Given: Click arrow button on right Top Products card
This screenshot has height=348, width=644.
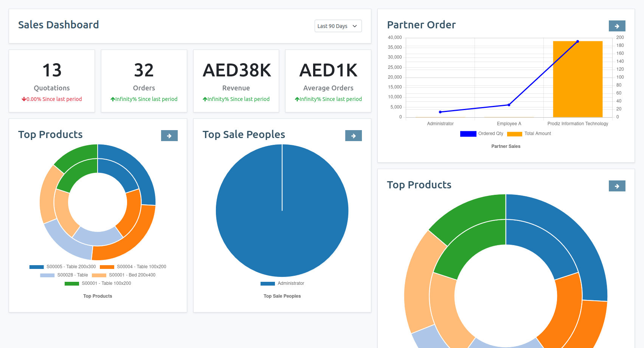Looking at the screenshot, I should coord(617,186).
